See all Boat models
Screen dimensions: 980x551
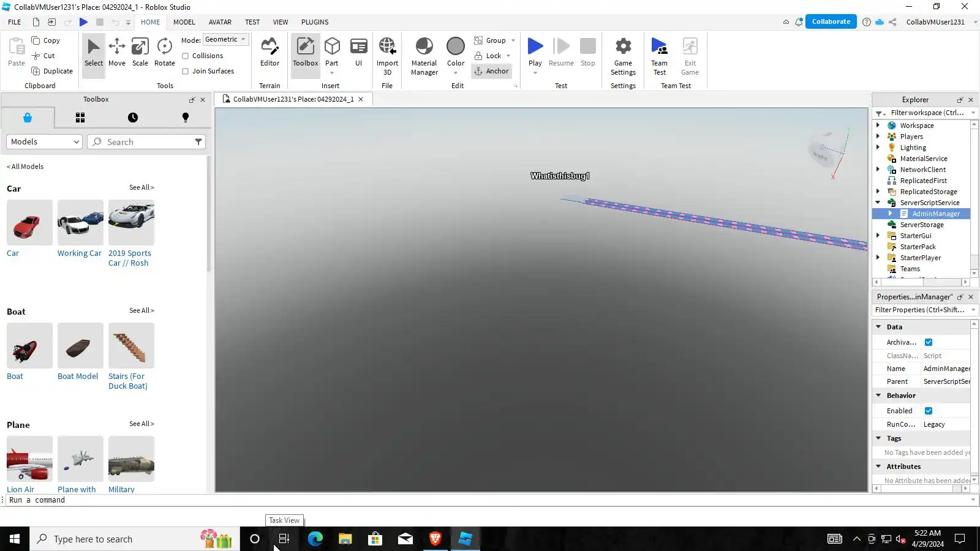(141, 310)
